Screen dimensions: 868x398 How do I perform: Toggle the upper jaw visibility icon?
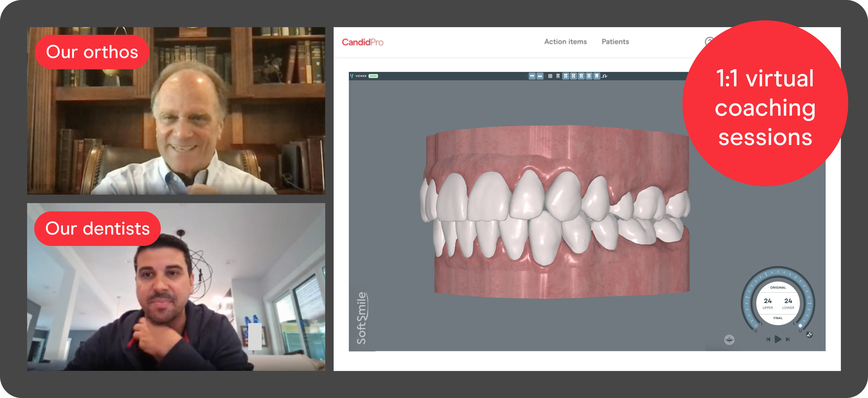click(532, 76)
